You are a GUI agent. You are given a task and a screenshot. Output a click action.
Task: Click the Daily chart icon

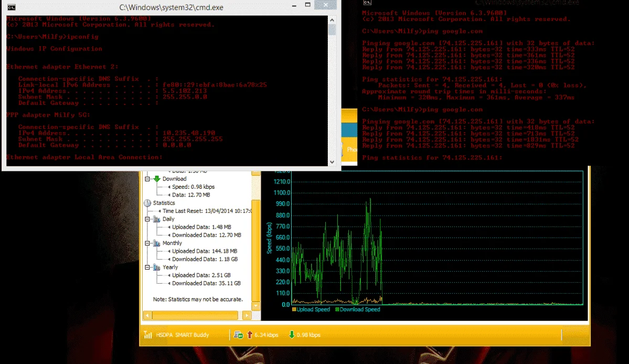pyautogui.click(x=157, y=219)
